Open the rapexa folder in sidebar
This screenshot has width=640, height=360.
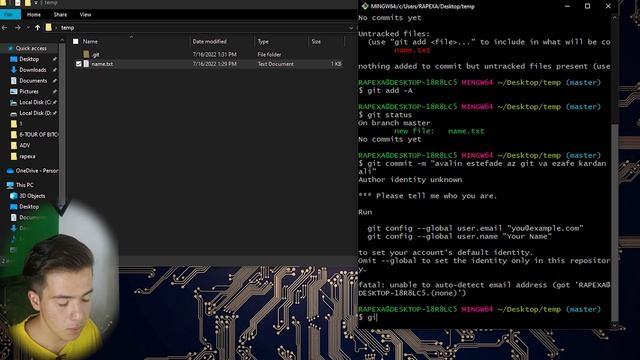pyautogui.click(x=27, y=156)
